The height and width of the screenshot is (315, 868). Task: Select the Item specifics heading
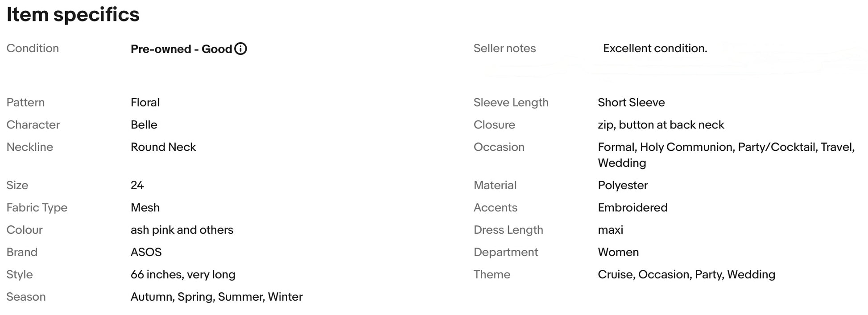(73, 14)
